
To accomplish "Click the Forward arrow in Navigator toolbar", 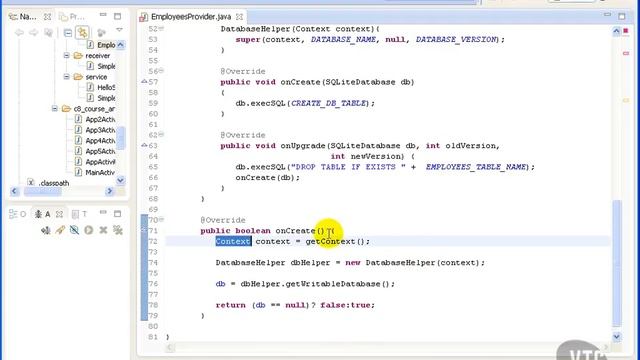I will pos(33,33).
